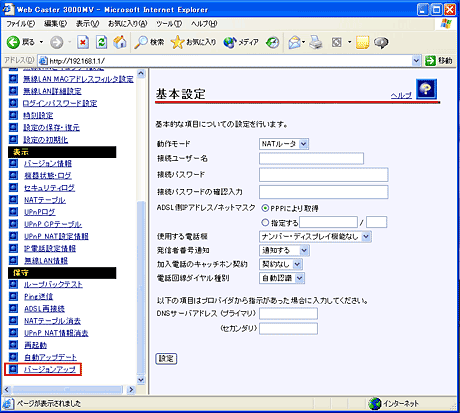Click icon beside ADSL再接続 link
460x413 pixels.
(13, 308)
